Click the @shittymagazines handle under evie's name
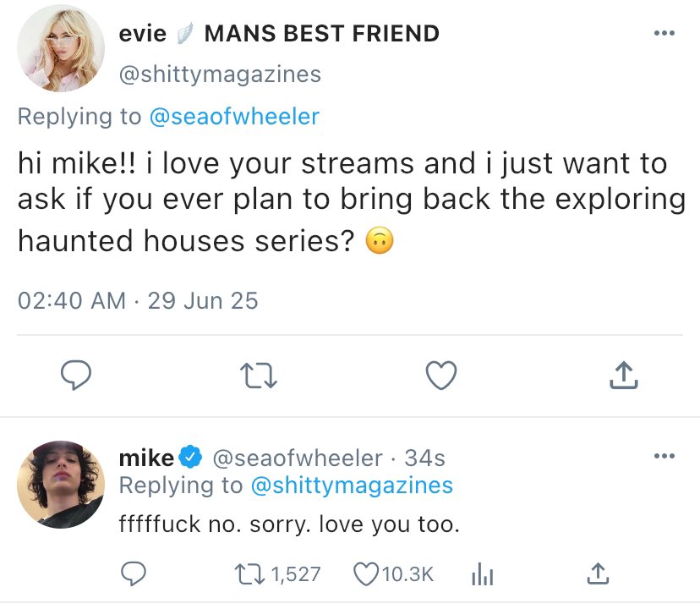This screenshot has height=609, width=700. pyautogui.click(x=221, y=74)
